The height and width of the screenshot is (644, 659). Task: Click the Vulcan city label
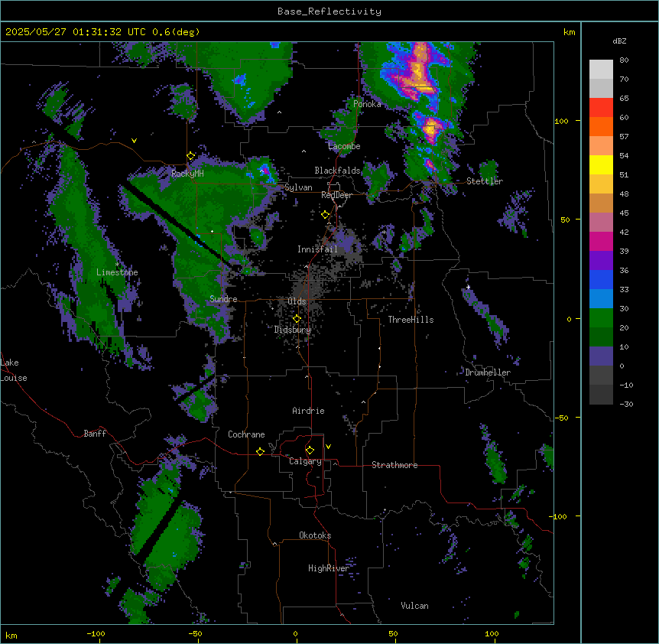(x=415, y=606)
